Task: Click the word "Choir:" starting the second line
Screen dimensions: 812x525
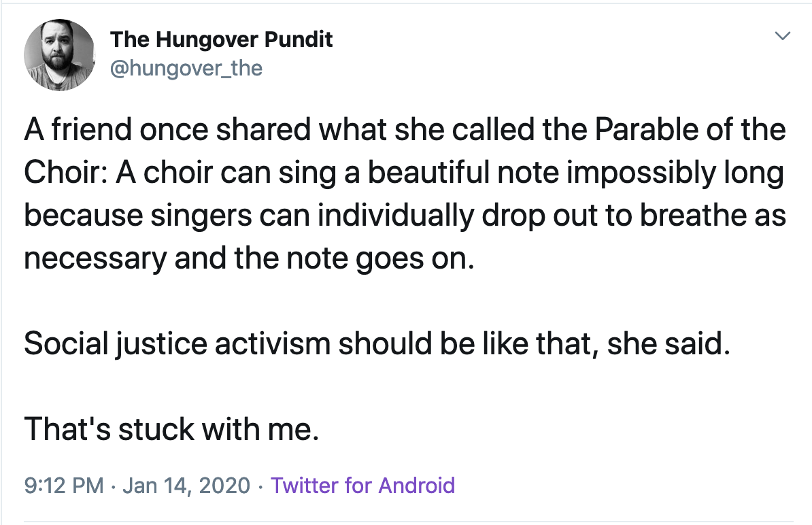Action: tap(65, 172)
